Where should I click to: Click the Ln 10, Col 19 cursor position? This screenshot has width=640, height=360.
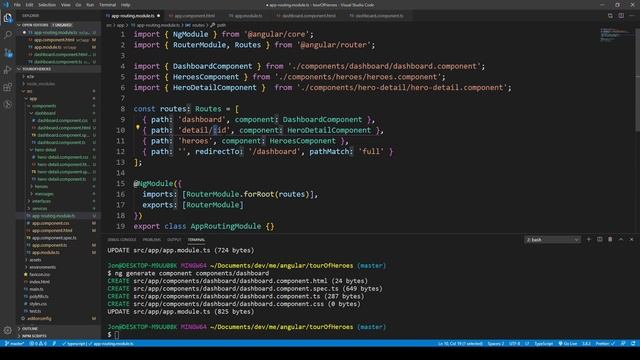pos(460,344)
